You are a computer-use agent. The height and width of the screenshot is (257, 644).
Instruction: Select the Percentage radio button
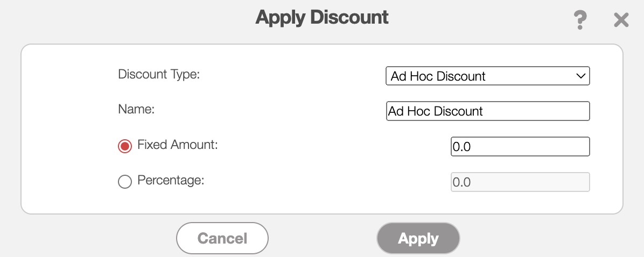click(x=125, y=182)
